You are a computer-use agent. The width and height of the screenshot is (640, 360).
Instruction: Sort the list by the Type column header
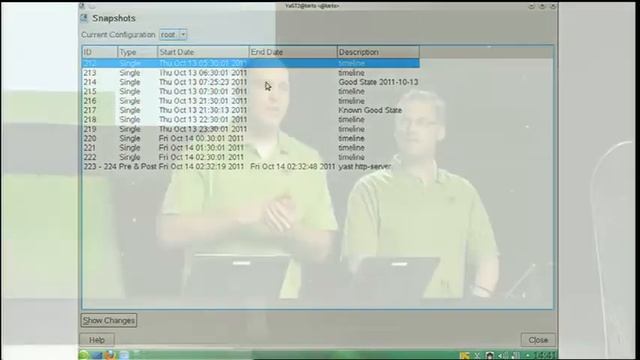(137, 52)
